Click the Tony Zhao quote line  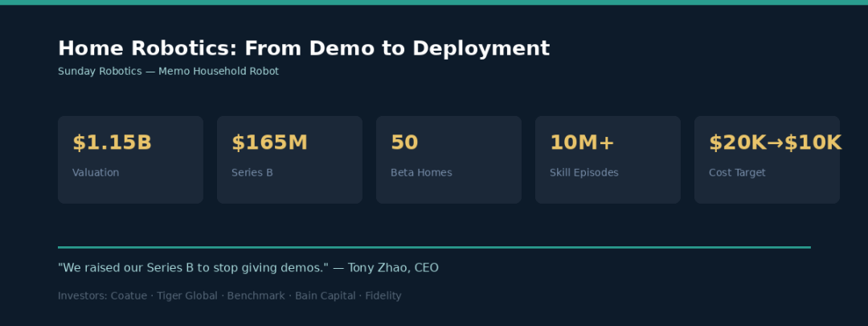[x=248, y=268]
